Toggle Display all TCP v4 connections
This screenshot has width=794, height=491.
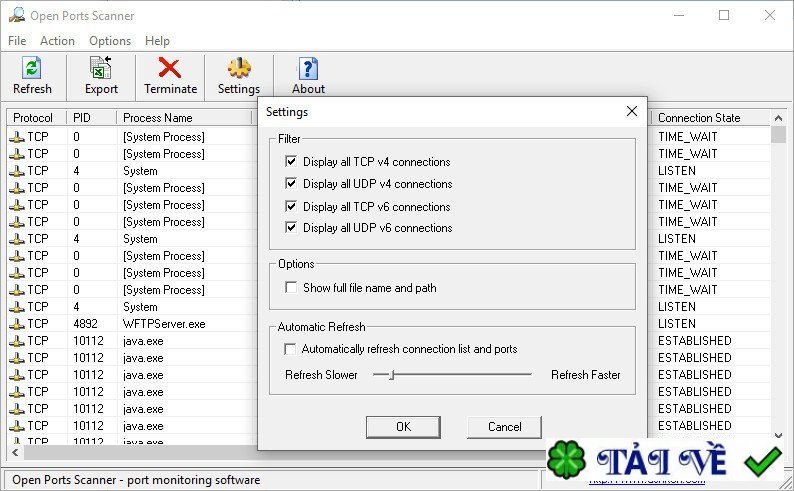tap(291, 161)
